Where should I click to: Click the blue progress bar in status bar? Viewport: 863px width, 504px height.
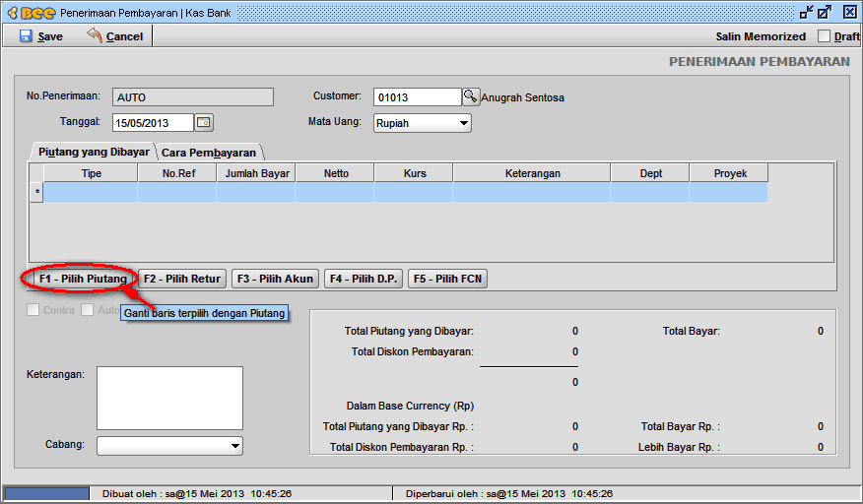(x=46, y=492)
